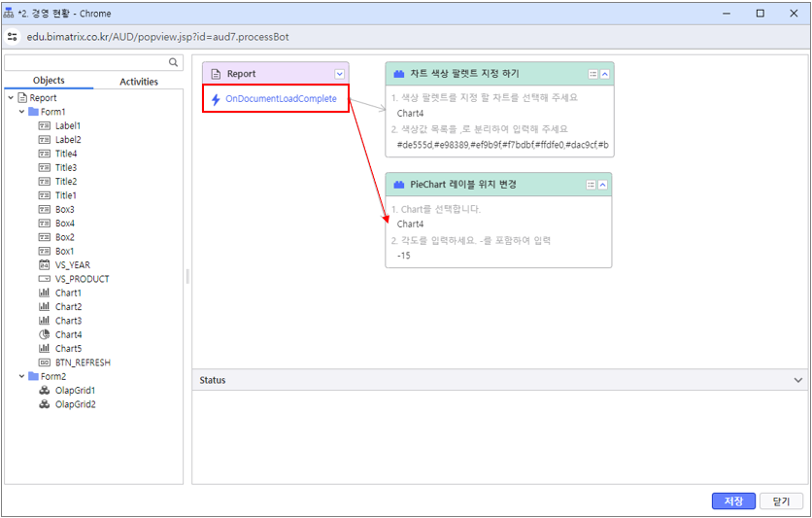Click the 차트 색상 팔렛트 지정 하기 title
The image size is (812, 518).
point(464,74)
